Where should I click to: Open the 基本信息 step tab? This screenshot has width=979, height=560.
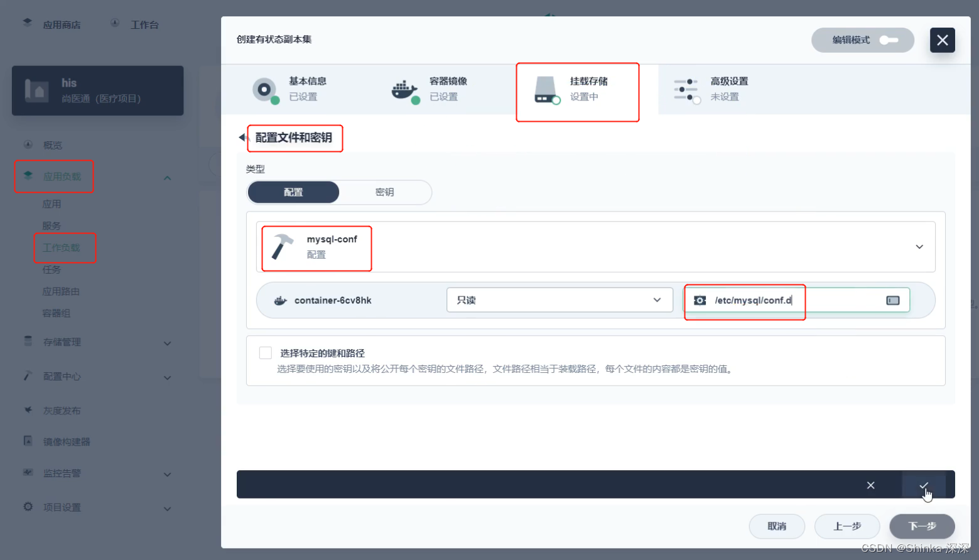pos(291,89)
